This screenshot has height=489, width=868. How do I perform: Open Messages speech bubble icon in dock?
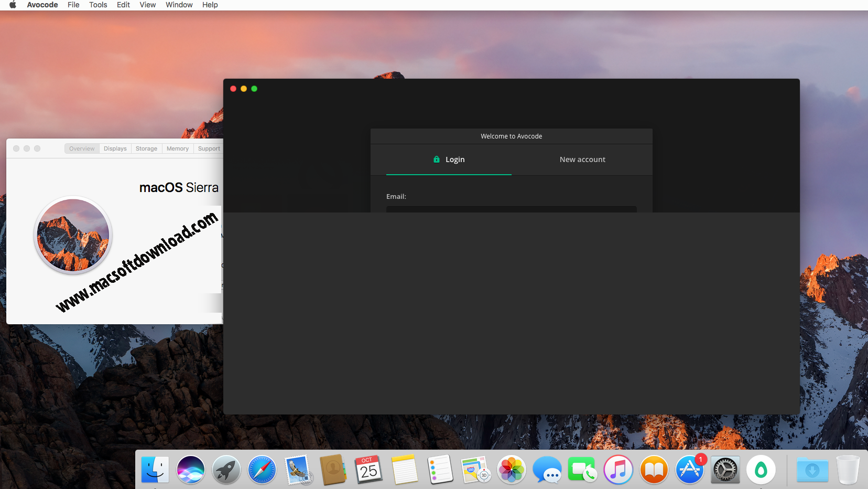pos(547,470)
